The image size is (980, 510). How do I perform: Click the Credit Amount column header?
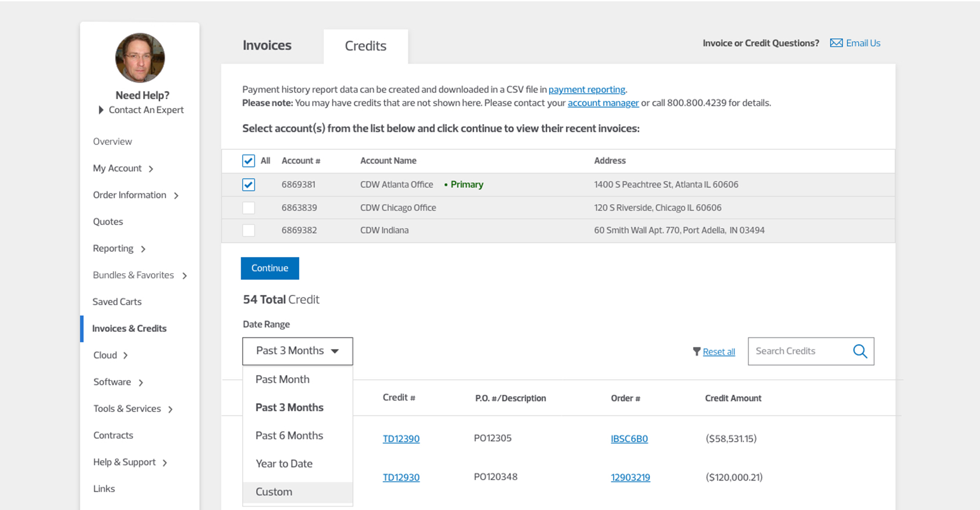tap(733, 398)
